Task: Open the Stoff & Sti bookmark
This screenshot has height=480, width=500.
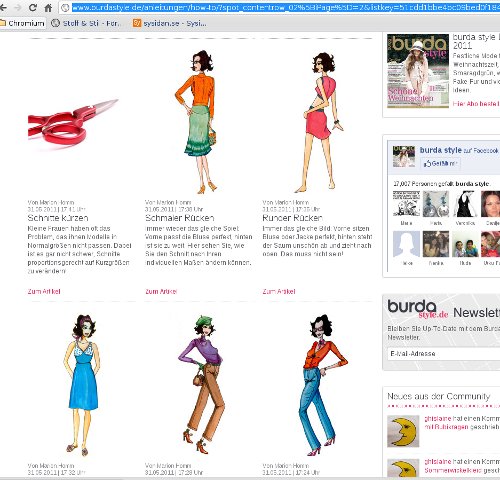Action: [x=86, y=23]
